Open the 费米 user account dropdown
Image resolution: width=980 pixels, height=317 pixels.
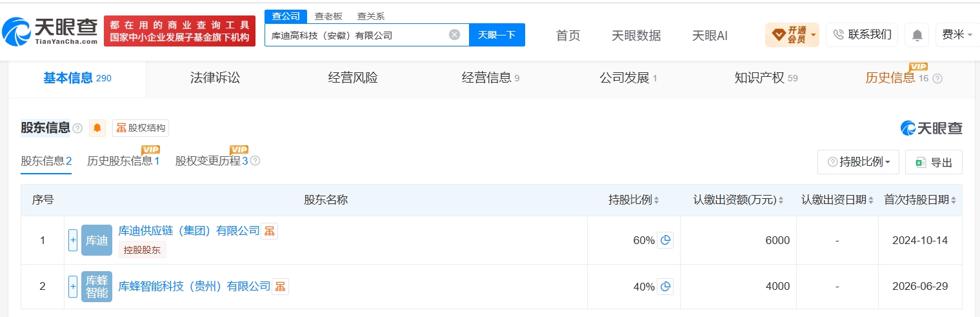coord(957,35)
